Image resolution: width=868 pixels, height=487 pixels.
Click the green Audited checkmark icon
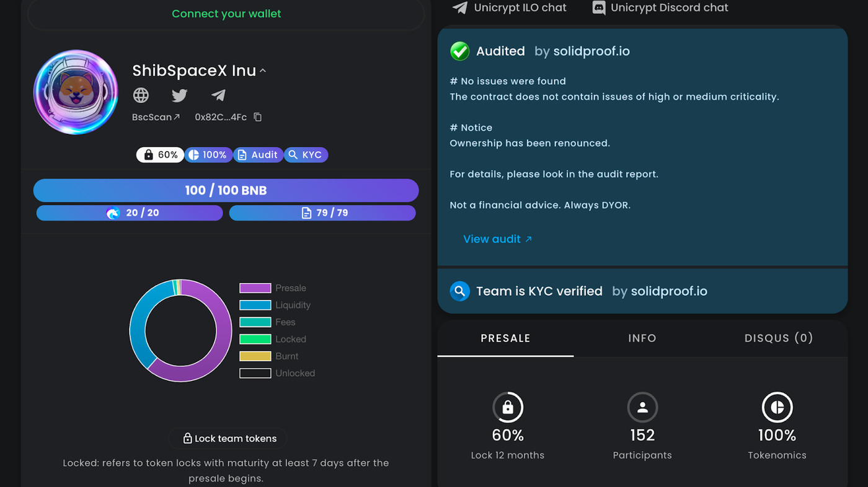coord(459,51)
